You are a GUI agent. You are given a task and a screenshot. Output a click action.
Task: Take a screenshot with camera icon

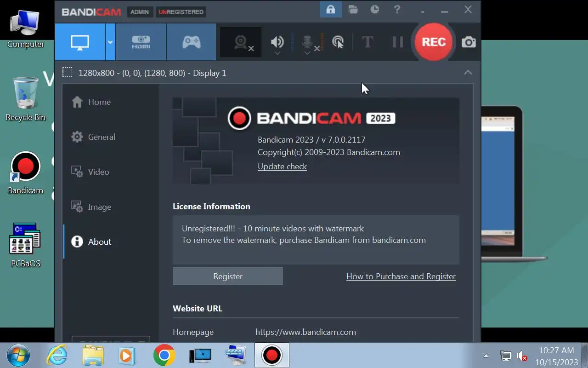tap(469, 42)
